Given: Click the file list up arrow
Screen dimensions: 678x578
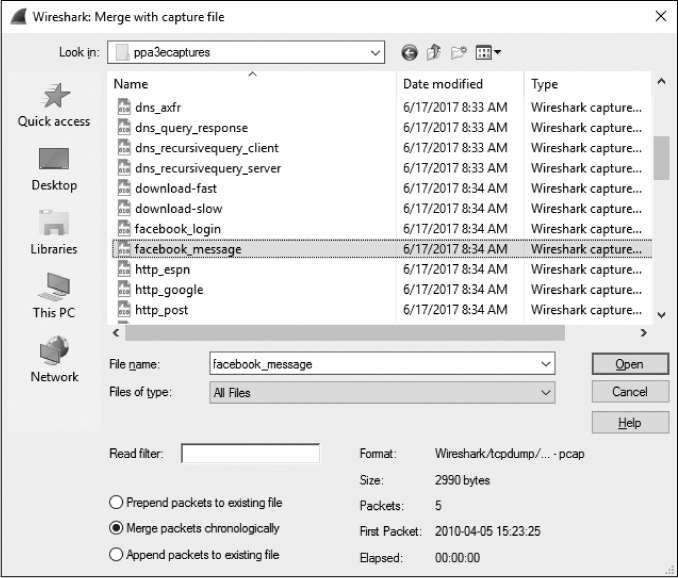Looking at the screenshot, I should pos(661,81).
